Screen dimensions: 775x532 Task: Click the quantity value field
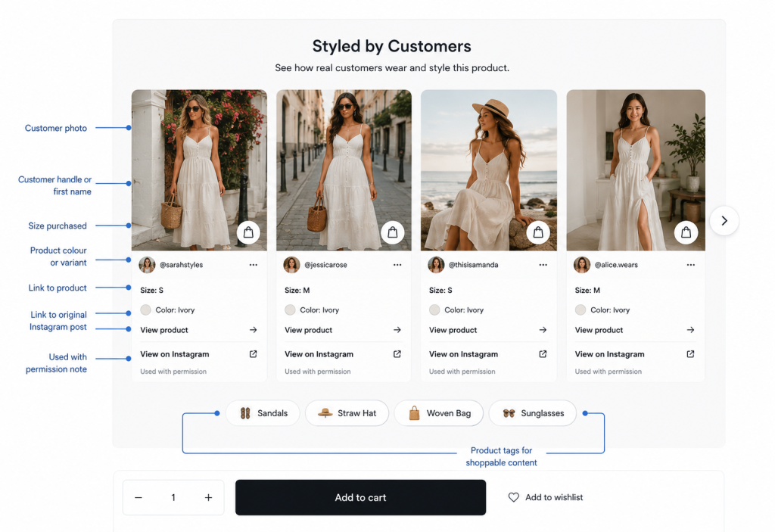[x=173, y=497]
